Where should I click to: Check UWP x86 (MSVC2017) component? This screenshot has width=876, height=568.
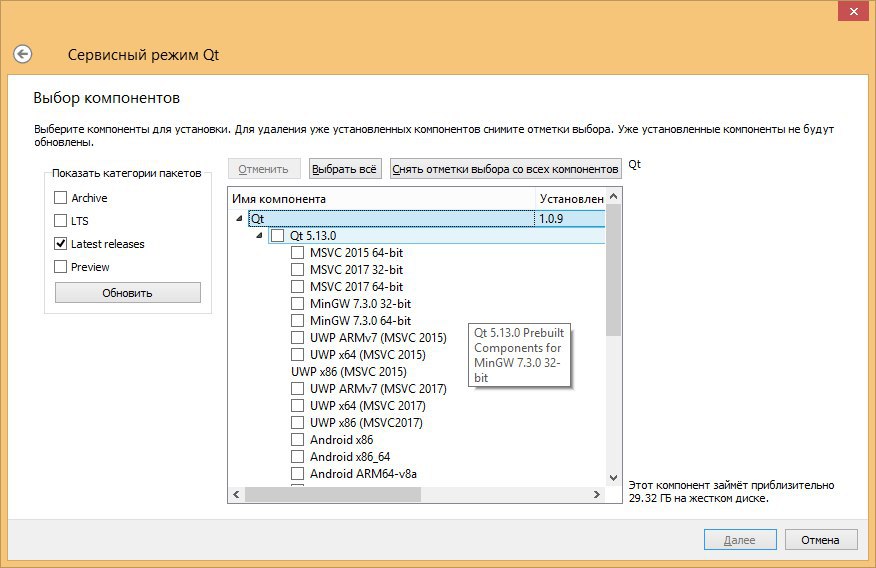[297, 423]
